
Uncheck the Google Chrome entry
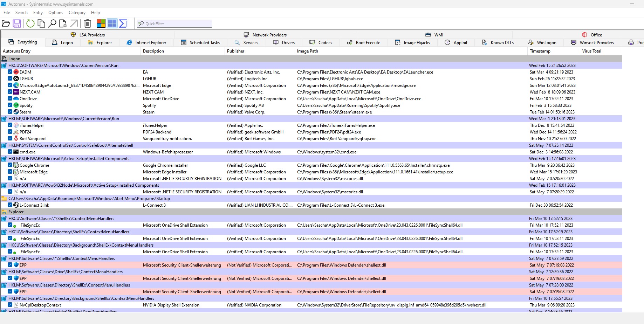10,165
